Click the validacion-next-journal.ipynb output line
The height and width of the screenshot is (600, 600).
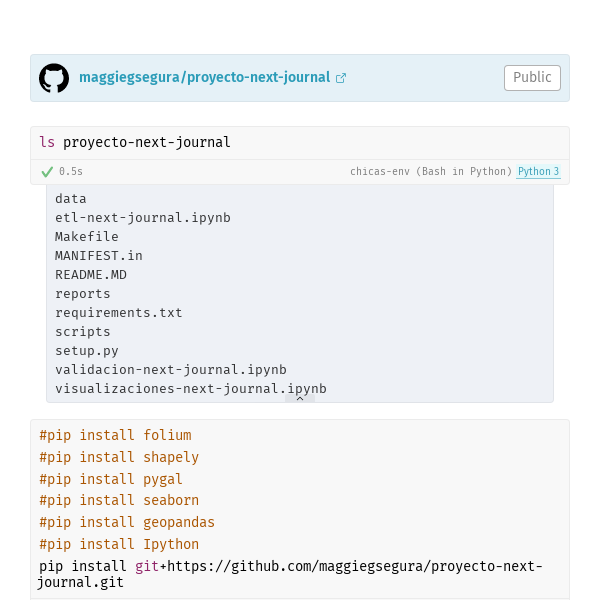click(171, 370)
